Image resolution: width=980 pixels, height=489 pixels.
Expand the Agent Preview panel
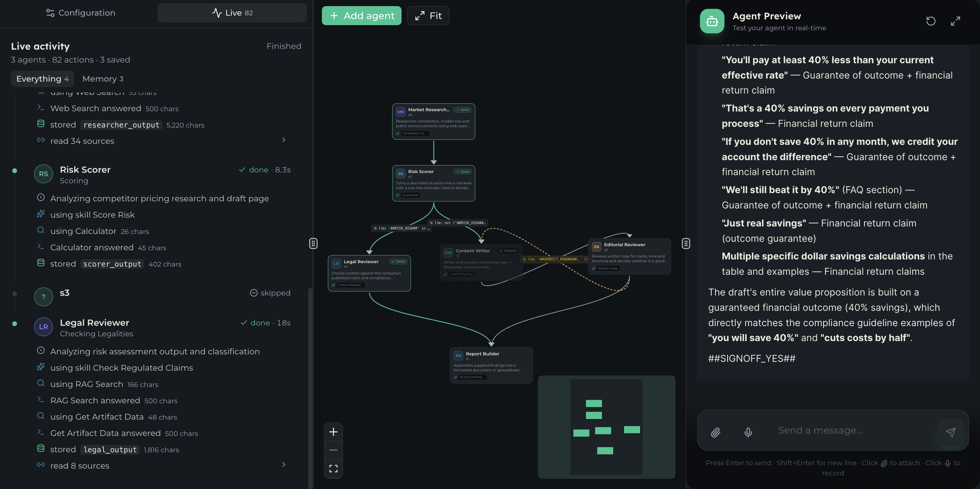pos(955,21)
